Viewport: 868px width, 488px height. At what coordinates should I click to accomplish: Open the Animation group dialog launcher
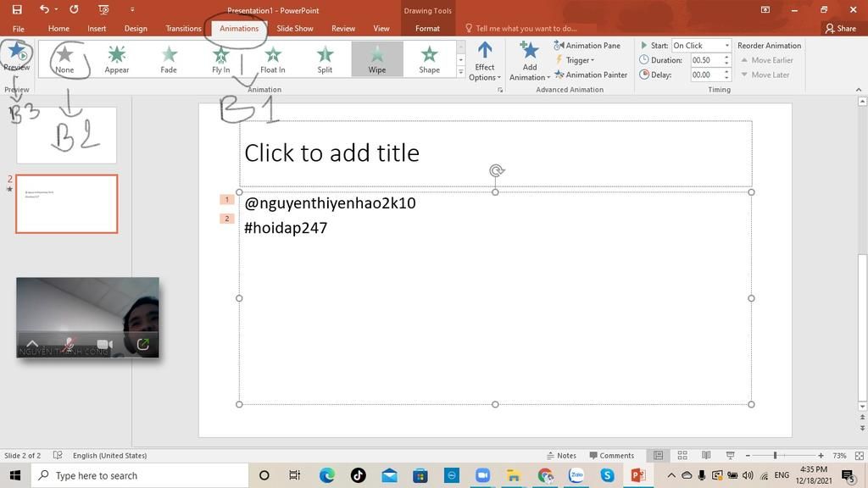[500, 90]
